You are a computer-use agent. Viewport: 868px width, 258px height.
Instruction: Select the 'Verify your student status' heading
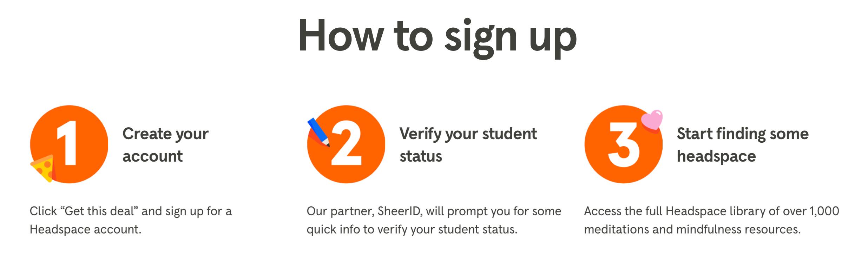[468, 145]
